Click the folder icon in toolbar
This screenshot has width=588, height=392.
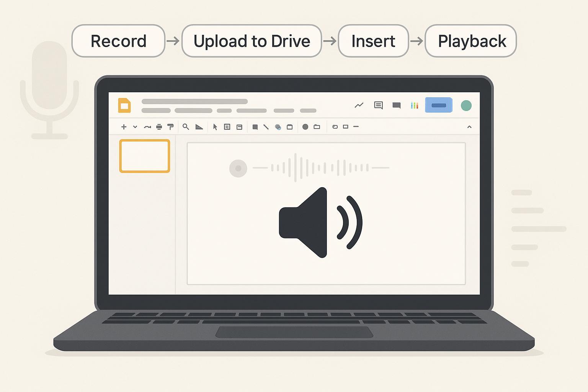[x=317, y=127]
